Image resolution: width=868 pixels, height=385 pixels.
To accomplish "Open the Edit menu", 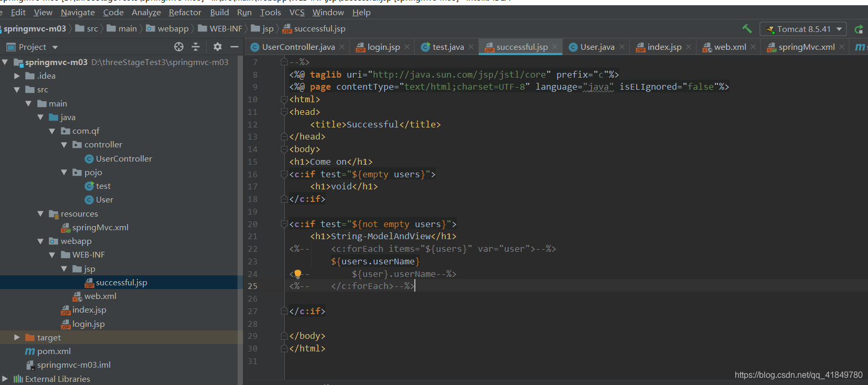I will [x=18, y=12].
